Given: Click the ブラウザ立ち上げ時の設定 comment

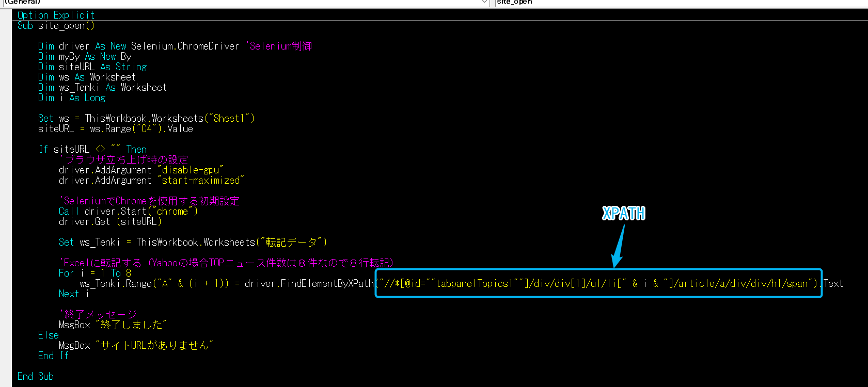Looking at the screenshot, I should 123,159.
